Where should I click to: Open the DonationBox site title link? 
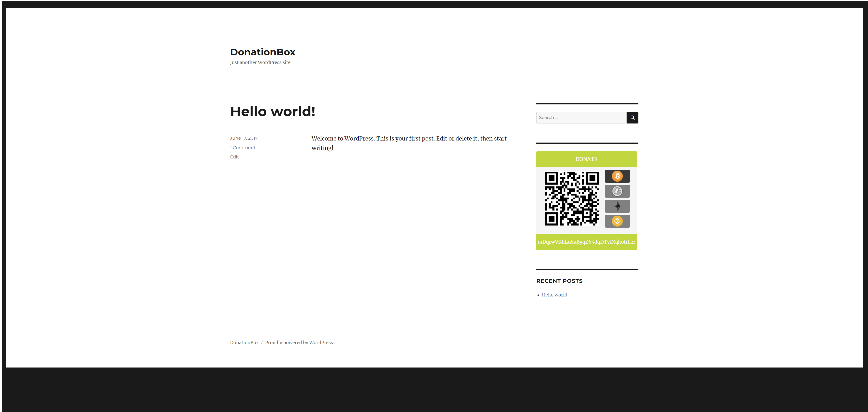click(x=262, y=52)
